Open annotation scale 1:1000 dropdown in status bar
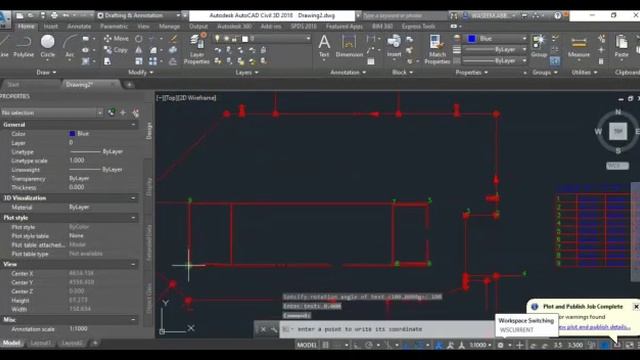Viewport: 640px width, 360px height. click(480, 345)
